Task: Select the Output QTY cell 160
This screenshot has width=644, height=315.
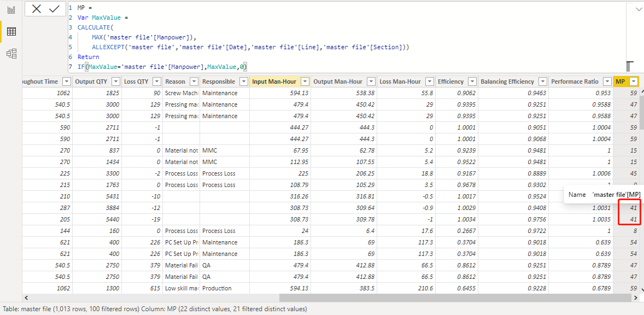Action: [97, 231]
